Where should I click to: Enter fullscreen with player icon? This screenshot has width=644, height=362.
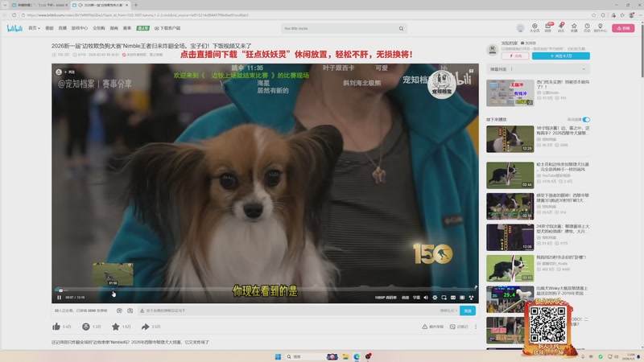pyautogui.click(x=471, y=297)
